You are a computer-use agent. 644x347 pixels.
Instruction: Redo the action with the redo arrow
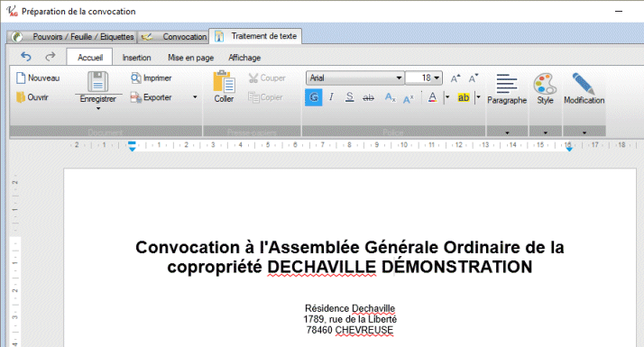tap(51, 57)
